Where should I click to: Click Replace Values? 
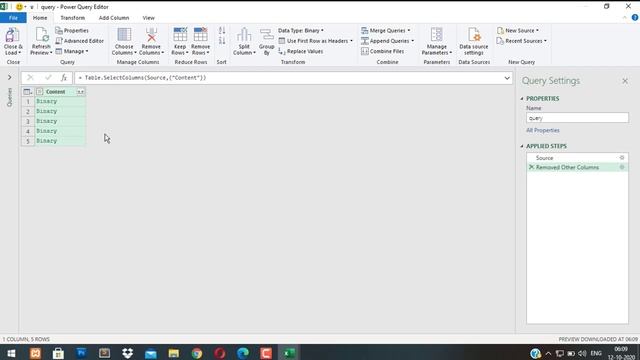301,51
